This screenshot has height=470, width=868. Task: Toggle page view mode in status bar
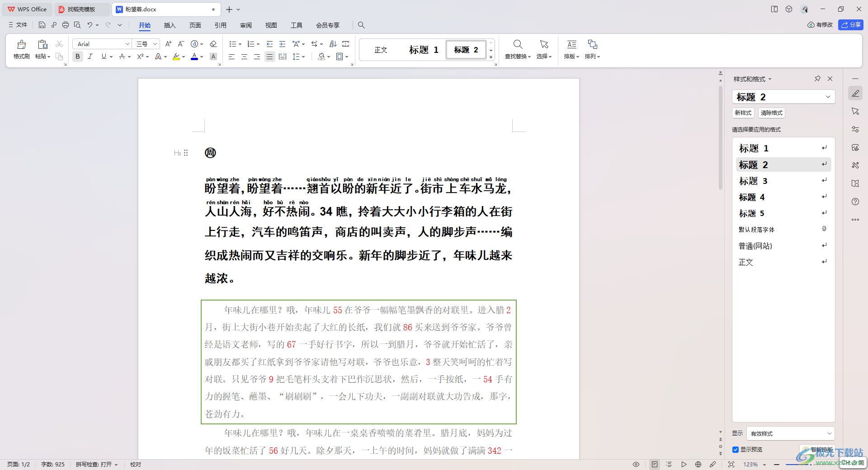(x=655, y=464)
